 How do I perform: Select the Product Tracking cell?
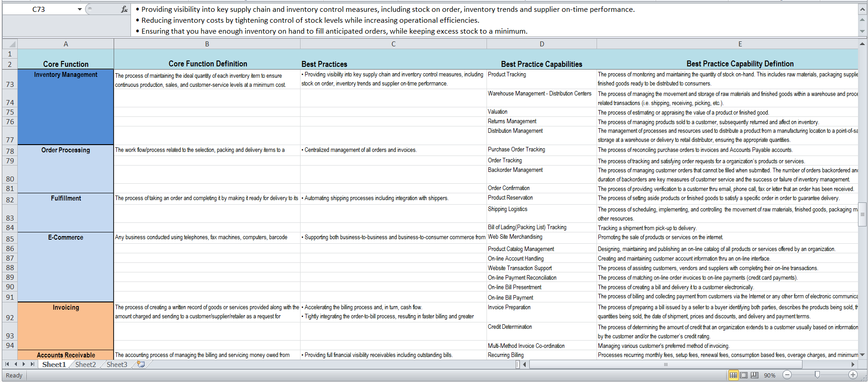[542, 79]
